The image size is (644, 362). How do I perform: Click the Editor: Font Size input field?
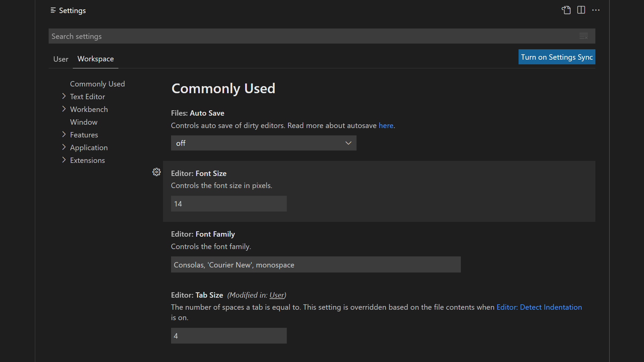(228, 203)
